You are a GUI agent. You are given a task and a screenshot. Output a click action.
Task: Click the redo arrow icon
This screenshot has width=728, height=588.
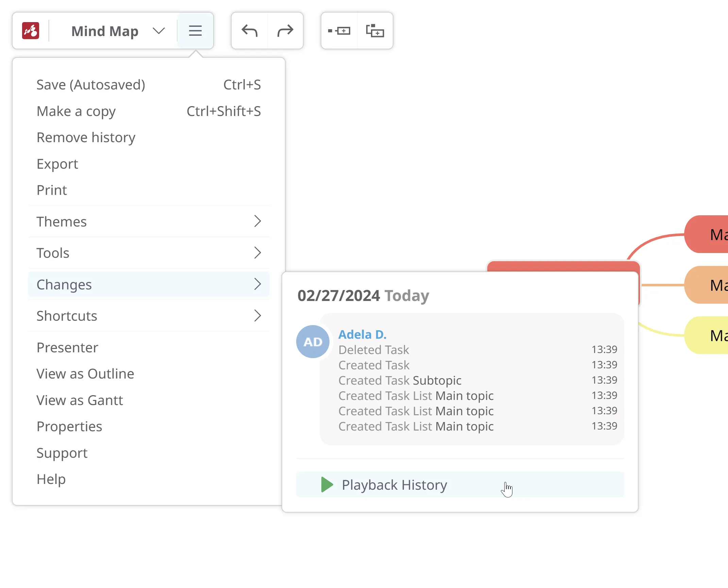click(x=285, y=31)
